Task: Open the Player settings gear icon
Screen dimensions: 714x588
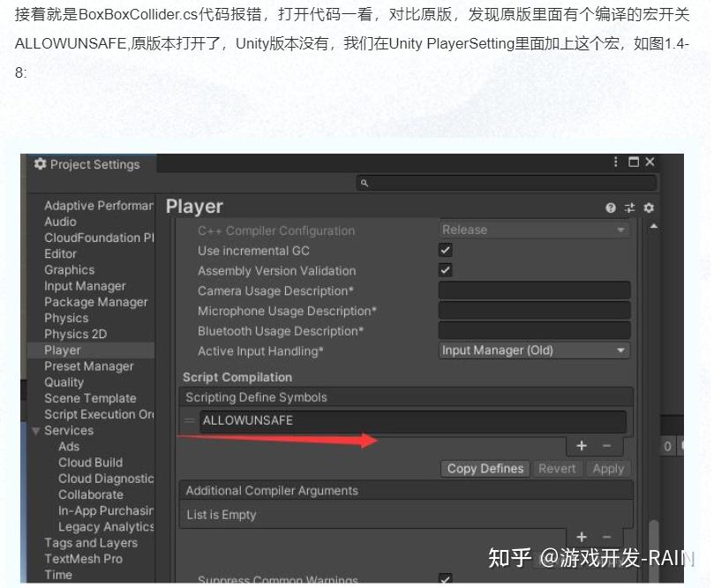Action: 648,207
